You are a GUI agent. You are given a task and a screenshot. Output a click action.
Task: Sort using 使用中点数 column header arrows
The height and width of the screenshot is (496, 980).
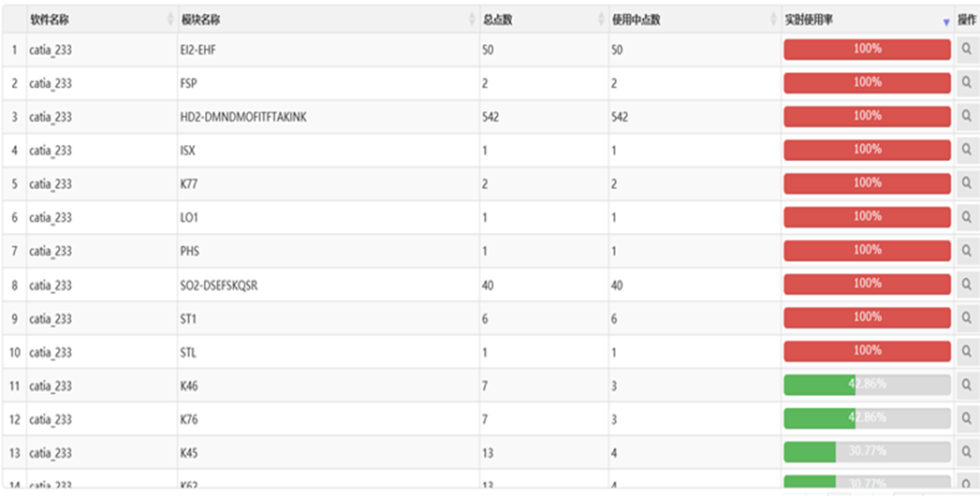(773, 20)
